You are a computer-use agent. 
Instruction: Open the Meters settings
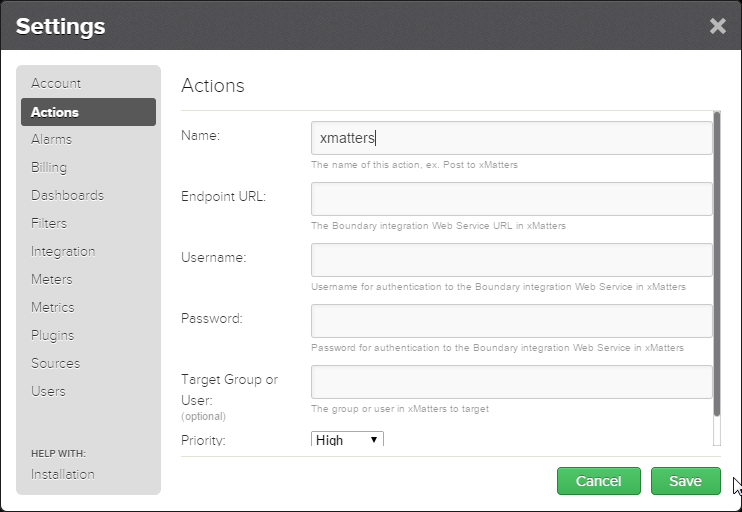52,279
